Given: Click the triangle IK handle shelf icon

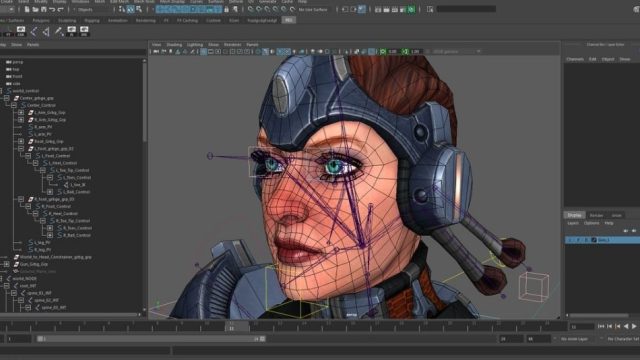Looking at the screenshot, I should [x=46, y=31].
